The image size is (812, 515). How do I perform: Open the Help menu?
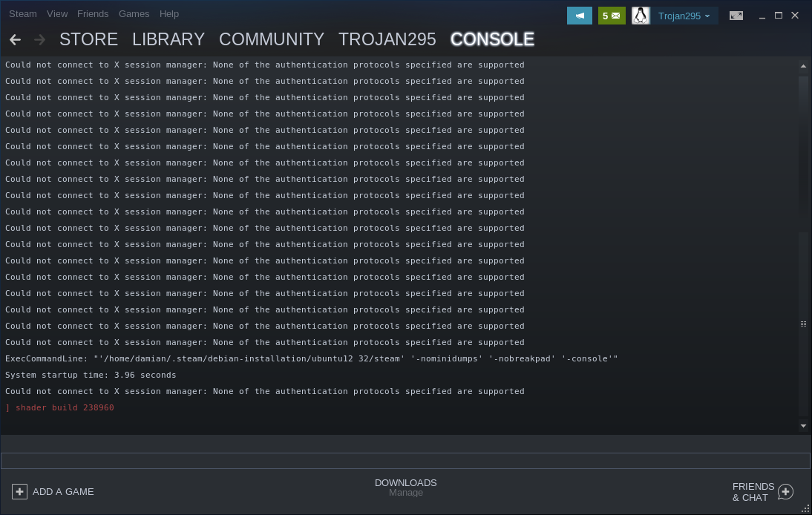pyautogui.click(x=168, y=14)
